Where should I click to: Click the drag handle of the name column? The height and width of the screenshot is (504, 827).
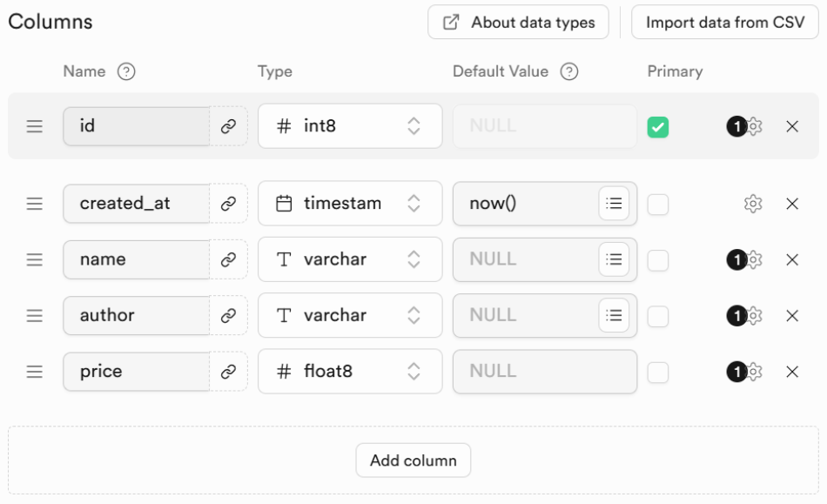click(x=34, y=259)
